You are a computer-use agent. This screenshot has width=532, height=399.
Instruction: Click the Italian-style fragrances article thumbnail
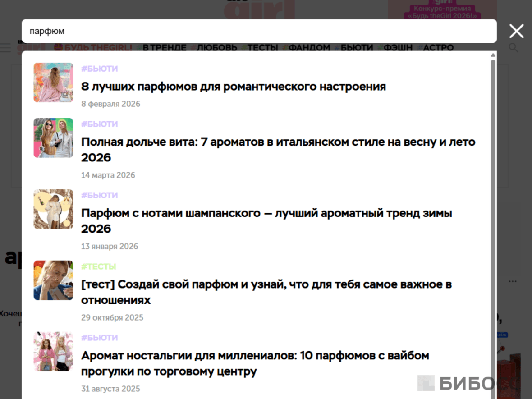pyautogui.click(x=53, y=138)
